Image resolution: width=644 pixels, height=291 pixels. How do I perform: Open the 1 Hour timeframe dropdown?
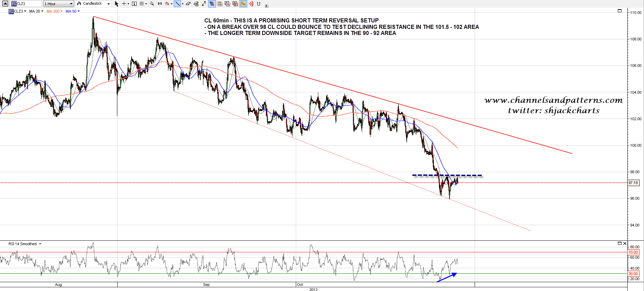pos(58,4)
